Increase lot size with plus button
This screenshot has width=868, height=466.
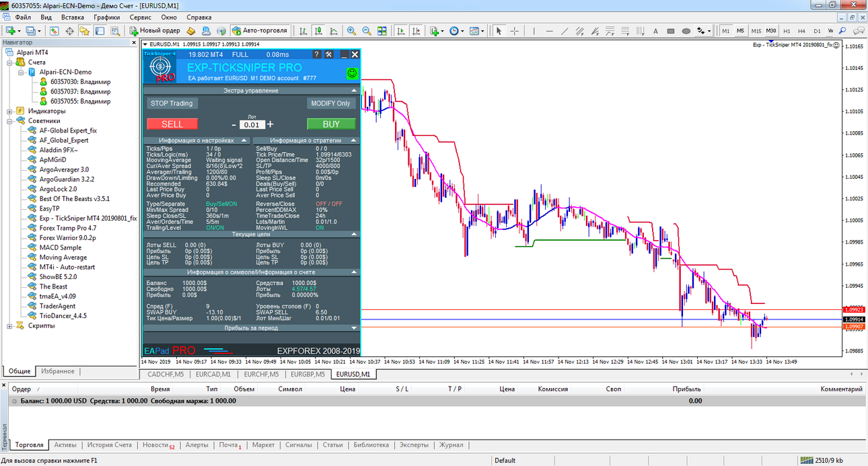click(270, 124)
